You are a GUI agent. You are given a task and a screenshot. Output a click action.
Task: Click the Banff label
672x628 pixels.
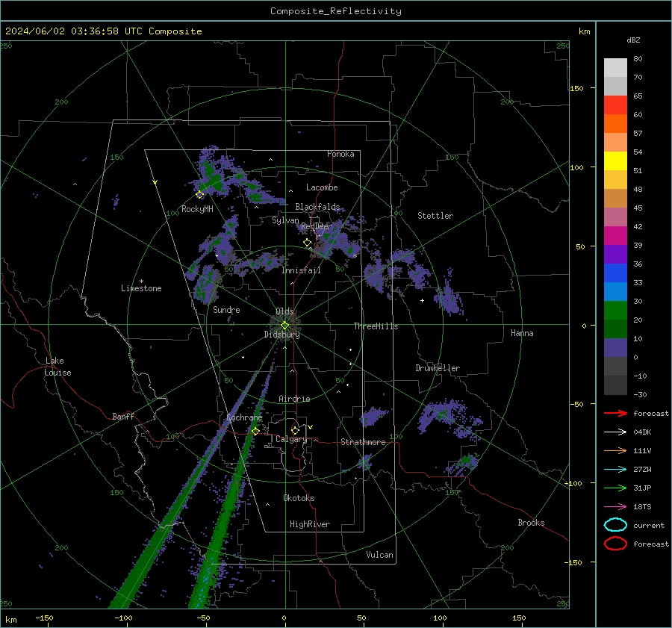point(123,416)
